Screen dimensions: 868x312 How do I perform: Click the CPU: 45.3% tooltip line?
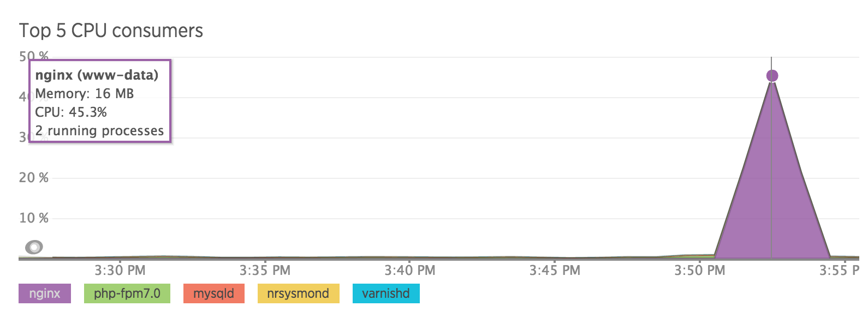[71, 112]
